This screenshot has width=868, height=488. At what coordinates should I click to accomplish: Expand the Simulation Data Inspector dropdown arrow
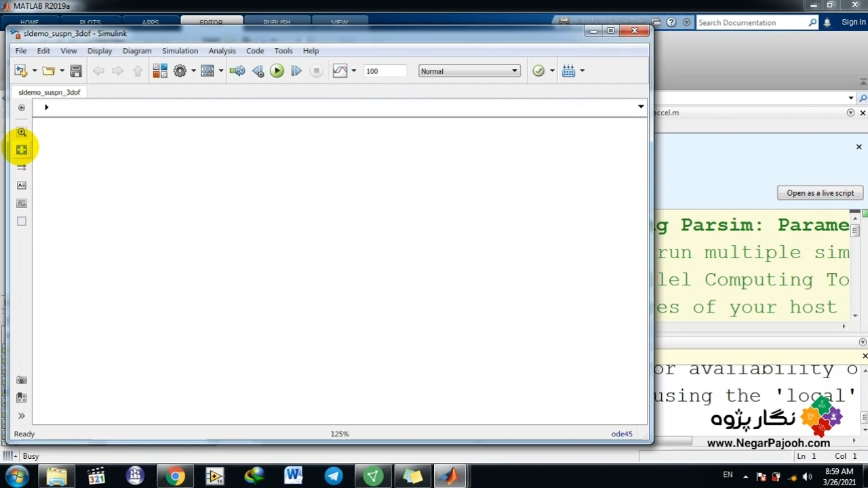pos(353,71)
